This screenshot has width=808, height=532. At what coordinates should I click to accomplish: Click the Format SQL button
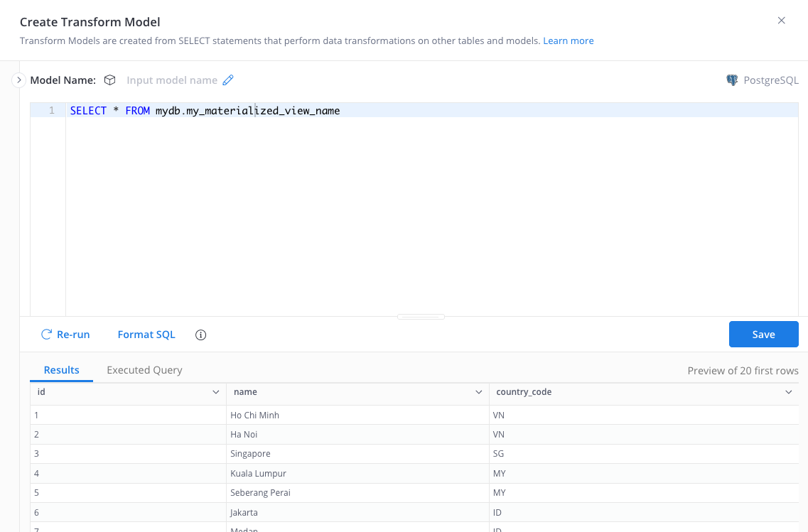click(x=146, y=335)
